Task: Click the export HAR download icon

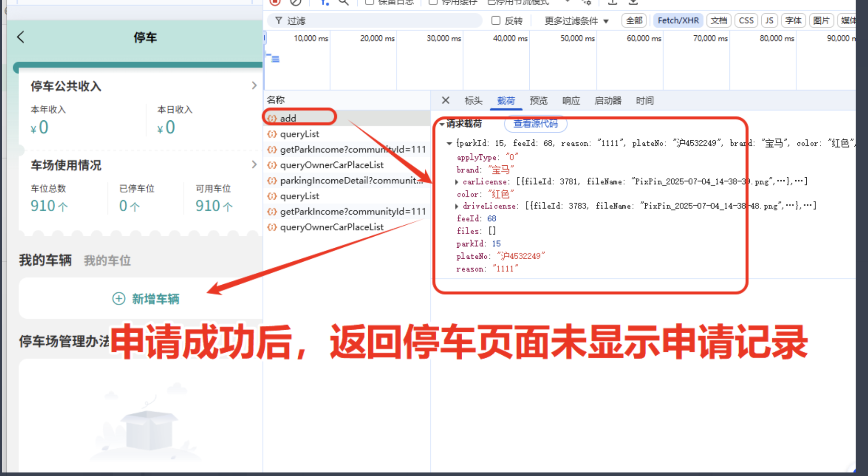Action: (633, 2)
